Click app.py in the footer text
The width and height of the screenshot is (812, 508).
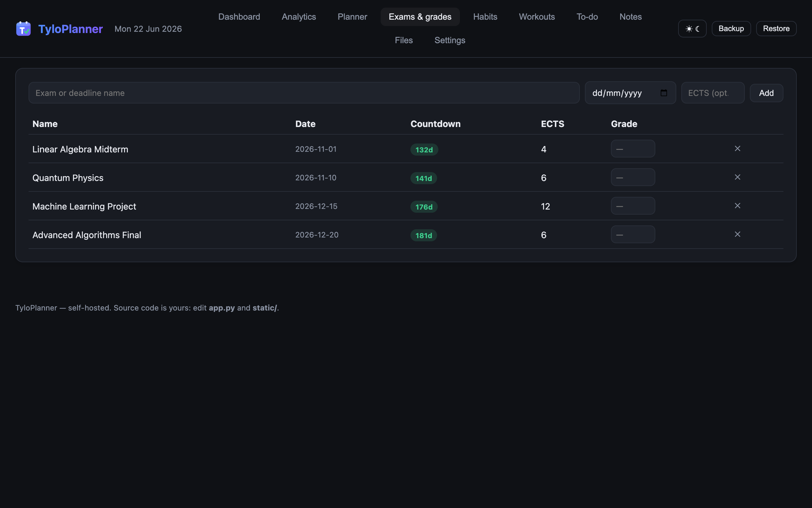222,308
